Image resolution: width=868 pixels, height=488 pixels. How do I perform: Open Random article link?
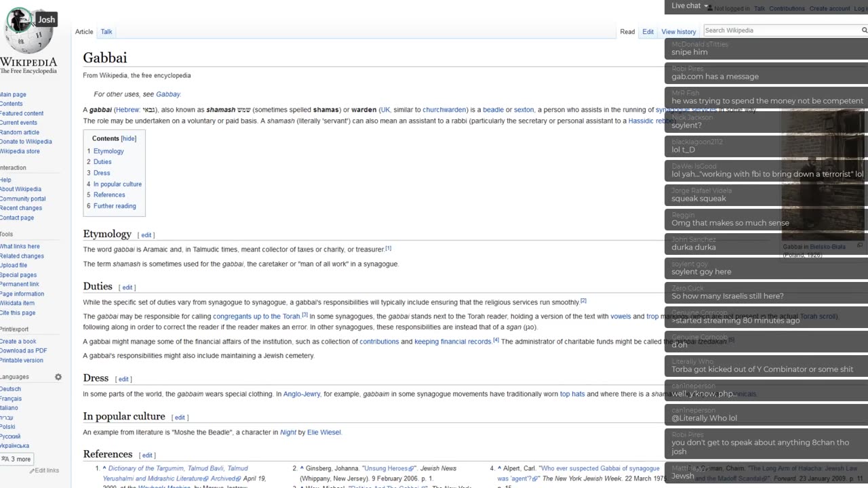(x=20, y=133)
